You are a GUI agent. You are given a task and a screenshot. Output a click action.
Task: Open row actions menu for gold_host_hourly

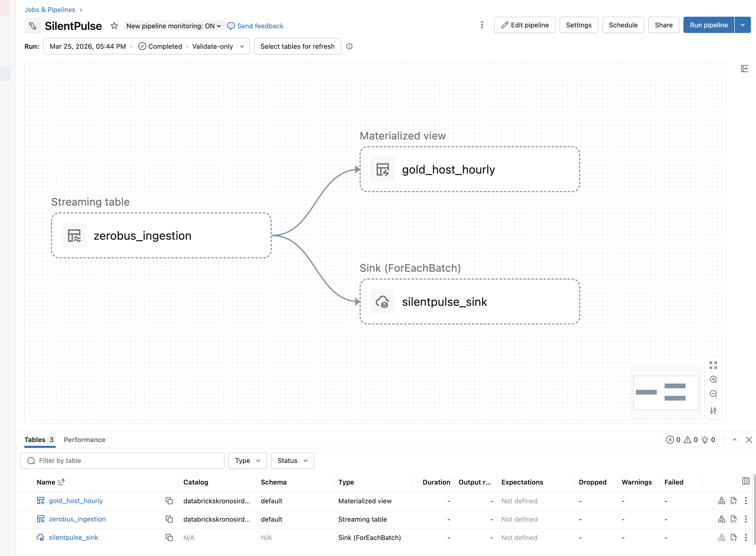746,501
